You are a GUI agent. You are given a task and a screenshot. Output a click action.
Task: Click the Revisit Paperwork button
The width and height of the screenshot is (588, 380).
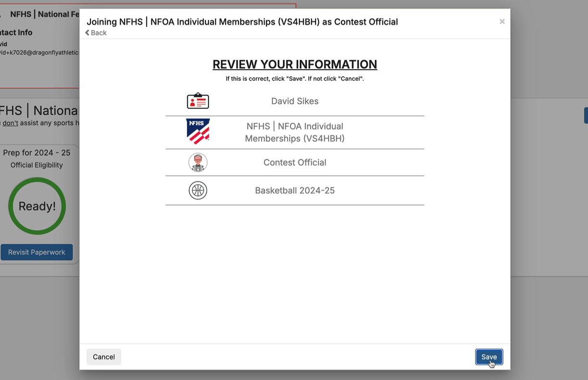(37, 252)
